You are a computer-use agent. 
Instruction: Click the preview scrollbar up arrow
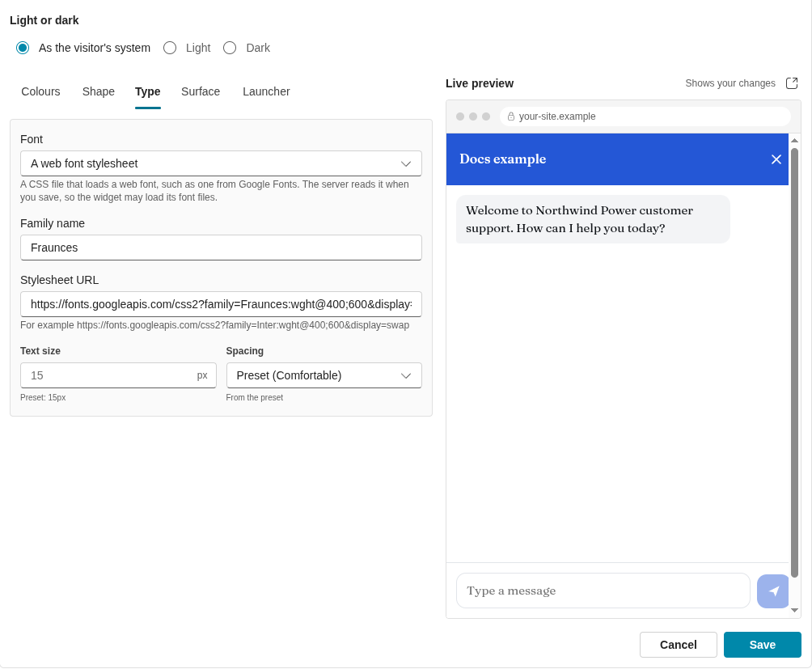pyautogui.click(x=794, y=140)
